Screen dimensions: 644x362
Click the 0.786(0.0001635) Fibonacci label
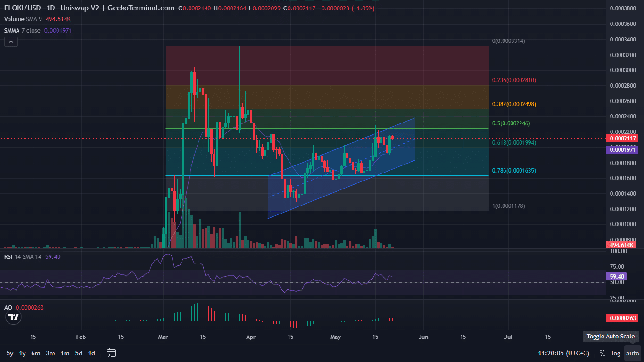coord(514,171)
